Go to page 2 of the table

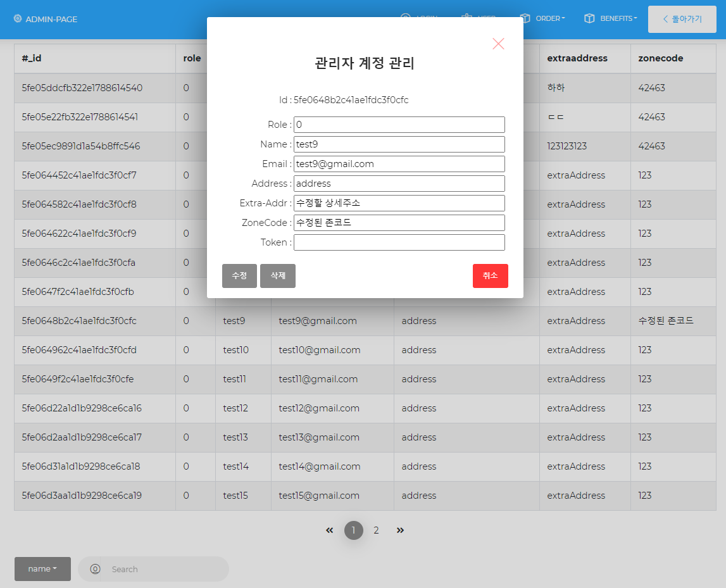coord(376,530)
